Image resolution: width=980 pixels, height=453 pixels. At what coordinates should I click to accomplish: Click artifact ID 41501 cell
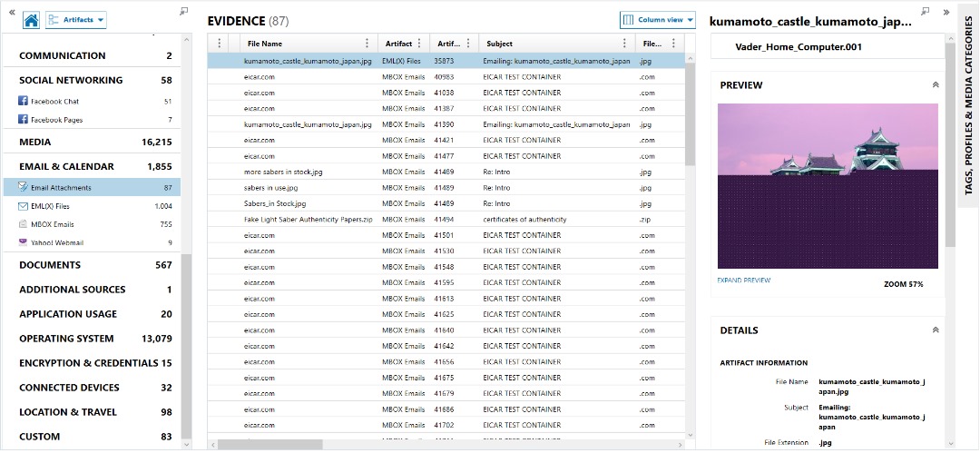(445, 235)
